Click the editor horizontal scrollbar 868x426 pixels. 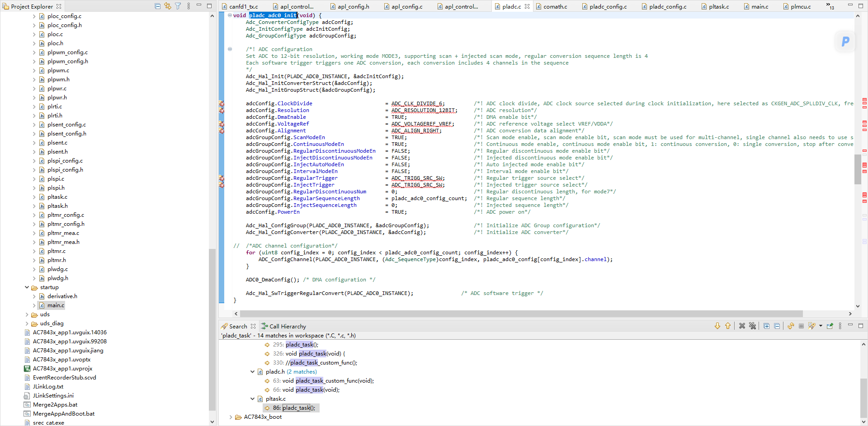click(x=521, y=314)
